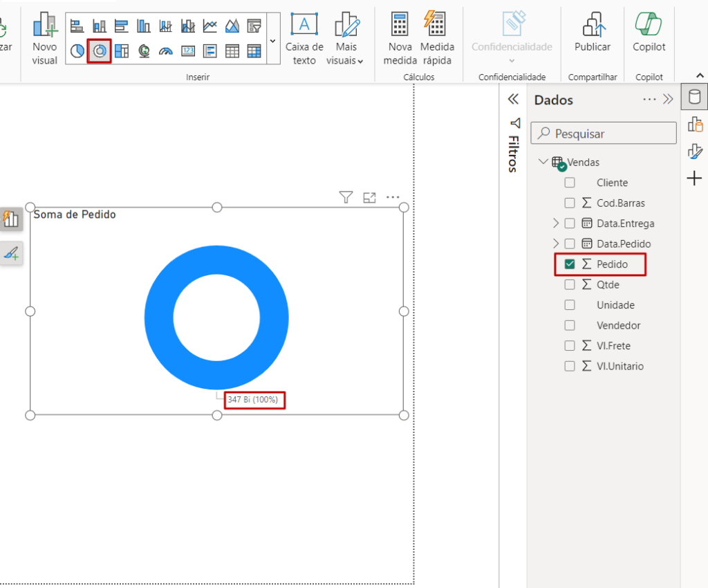
Task: Expand the Filtros pane
Action: click(513, 100)
